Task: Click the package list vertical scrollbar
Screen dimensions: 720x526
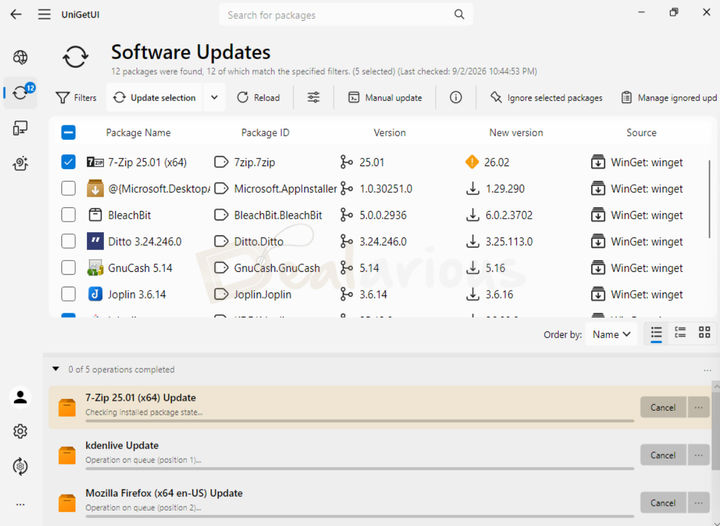Action: (x=710, y=198)
